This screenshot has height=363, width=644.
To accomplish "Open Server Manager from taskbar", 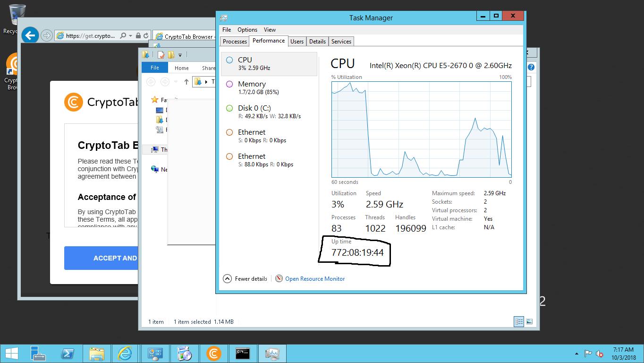I will (x=38, y=354).
